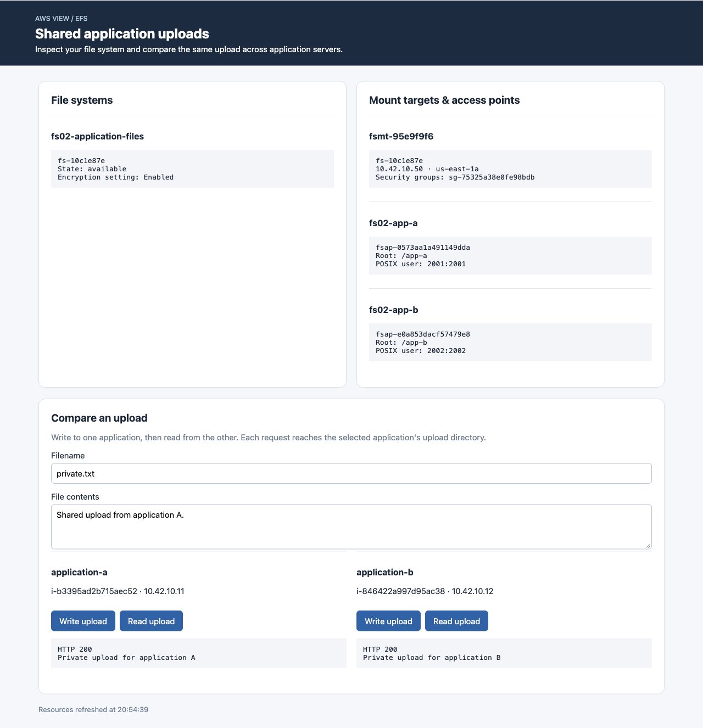Click the Root: /app-a line
The width and height of the screenshot is (703, 728).
coord(401,256)
